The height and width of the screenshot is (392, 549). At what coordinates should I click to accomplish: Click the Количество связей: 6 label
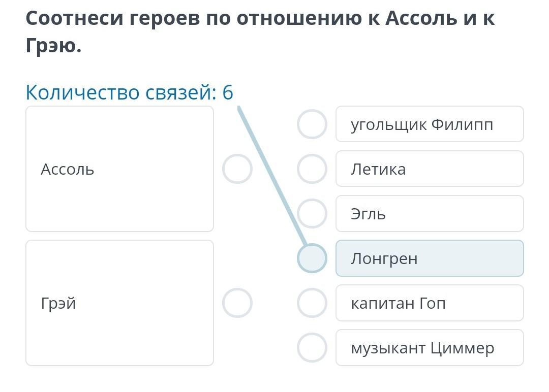129,92
